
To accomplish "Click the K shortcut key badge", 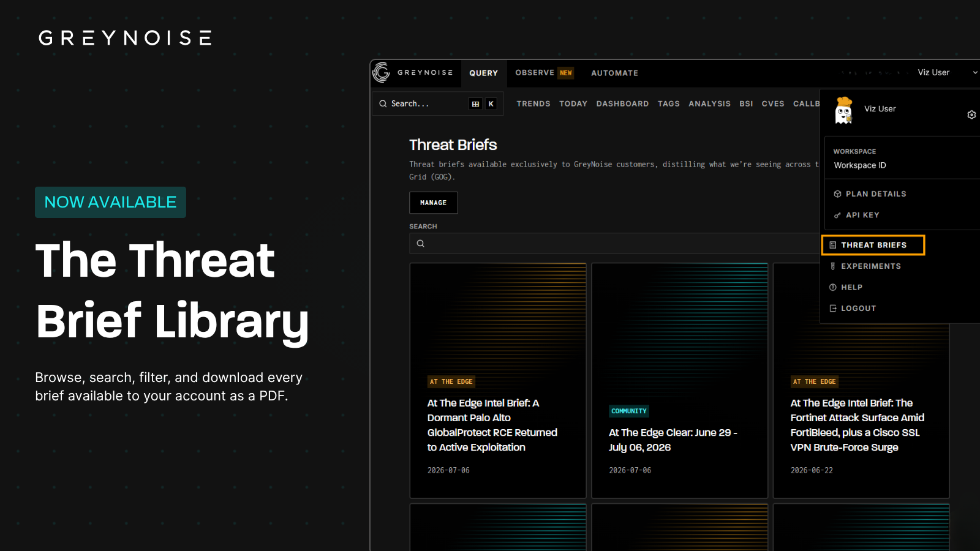I will [x=491, y=104].
